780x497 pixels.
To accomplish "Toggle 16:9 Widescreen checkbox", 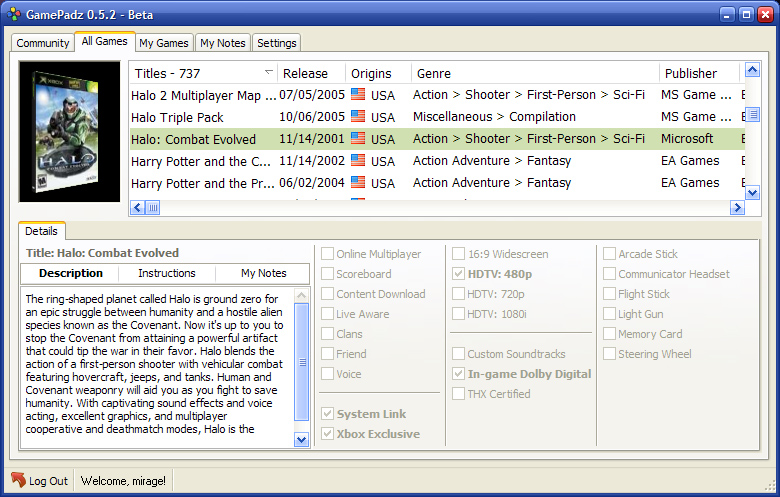I will 459,254.
